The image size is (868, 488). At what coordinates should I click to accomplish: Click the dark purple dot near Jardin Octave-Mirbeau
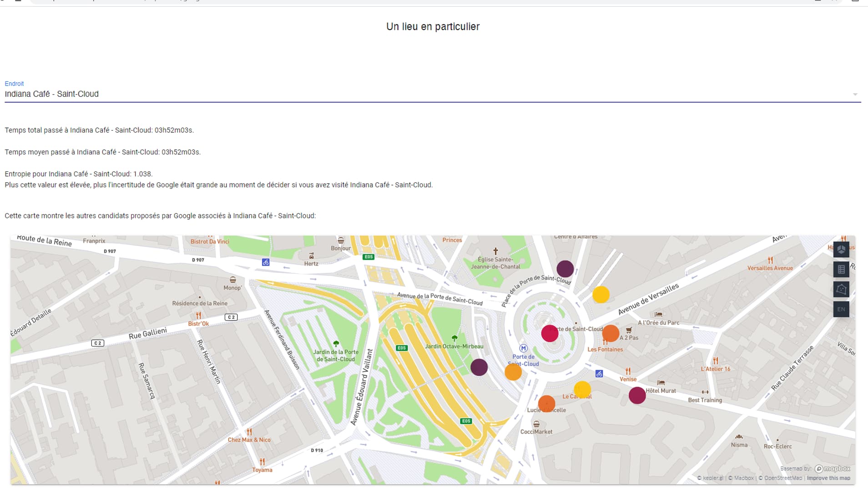point(479,367)
